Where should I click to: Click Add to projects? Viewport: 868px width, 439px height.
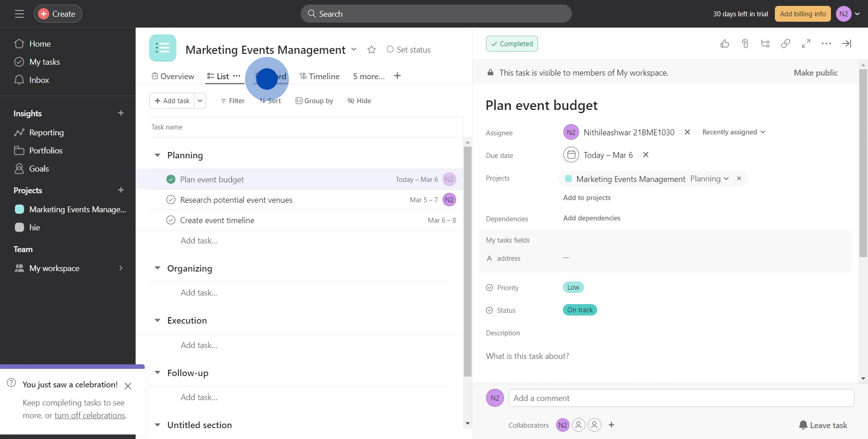pos(587,198)
